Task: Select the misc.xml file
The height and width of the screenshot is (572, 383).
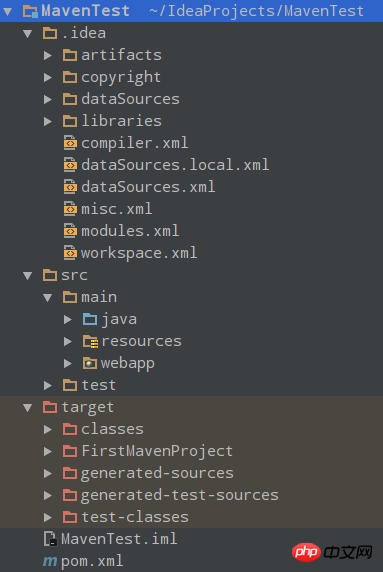Action: pyautogui.click(x=117, y=209)
